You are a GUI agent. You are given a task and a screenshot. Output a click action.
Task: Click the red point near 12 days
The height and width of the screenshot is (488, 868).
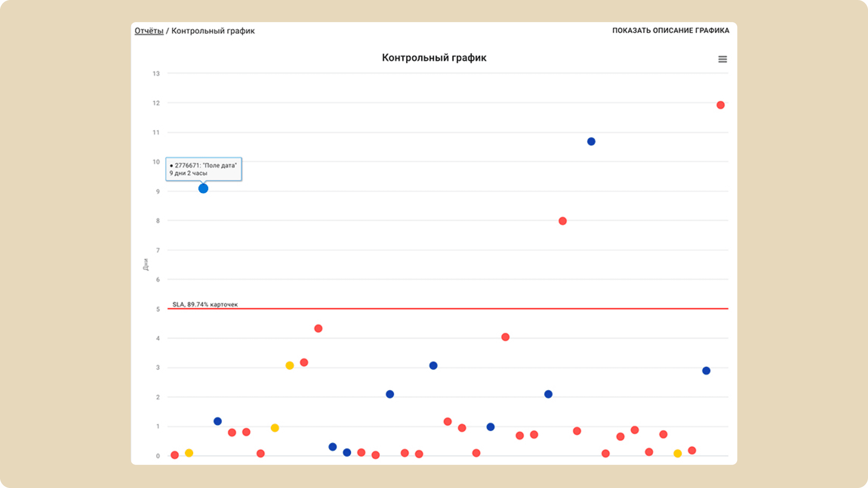tap(720, 105)
